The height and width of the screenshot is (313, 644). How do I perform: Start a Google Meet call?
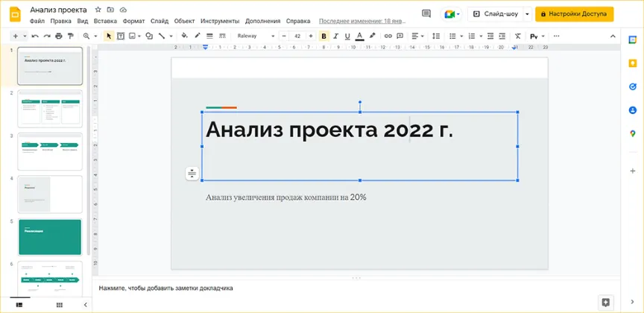(452, 14)
